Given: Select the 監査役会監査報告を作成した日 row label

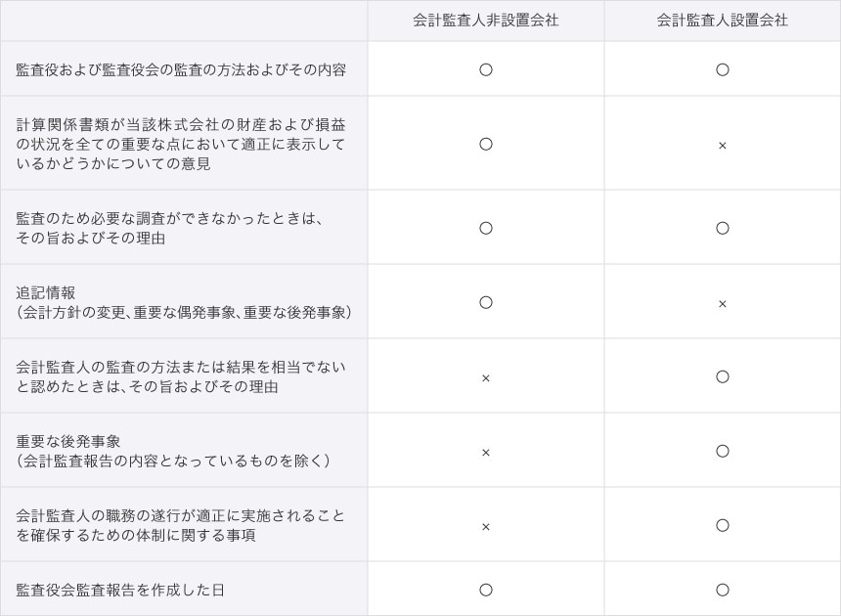Looking at the screenshot, I should tap(120, 590).
